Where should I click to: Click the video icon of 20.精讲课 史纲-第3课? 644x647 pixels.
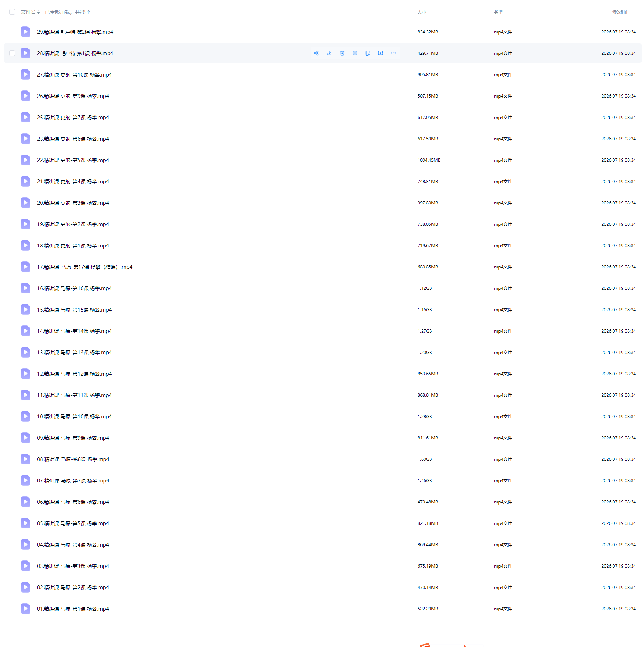pos(26,203)
